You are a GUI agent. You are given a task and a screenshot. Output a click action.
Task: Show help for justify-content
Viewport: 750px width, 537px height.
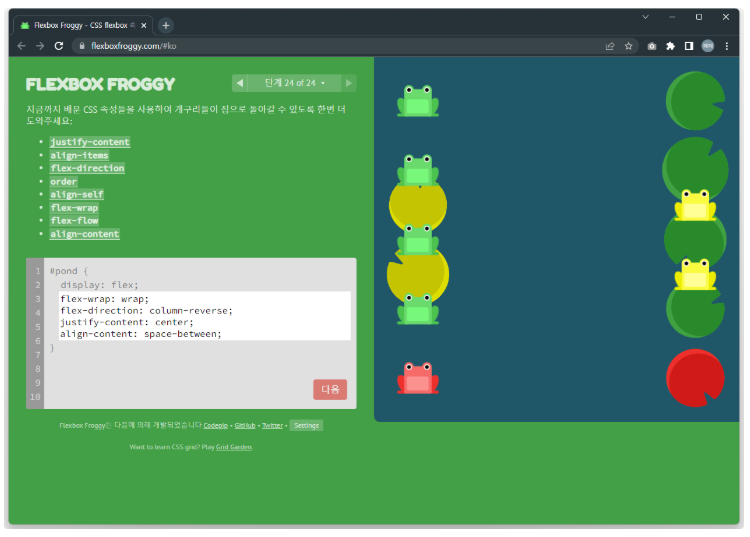click(90, 142)
